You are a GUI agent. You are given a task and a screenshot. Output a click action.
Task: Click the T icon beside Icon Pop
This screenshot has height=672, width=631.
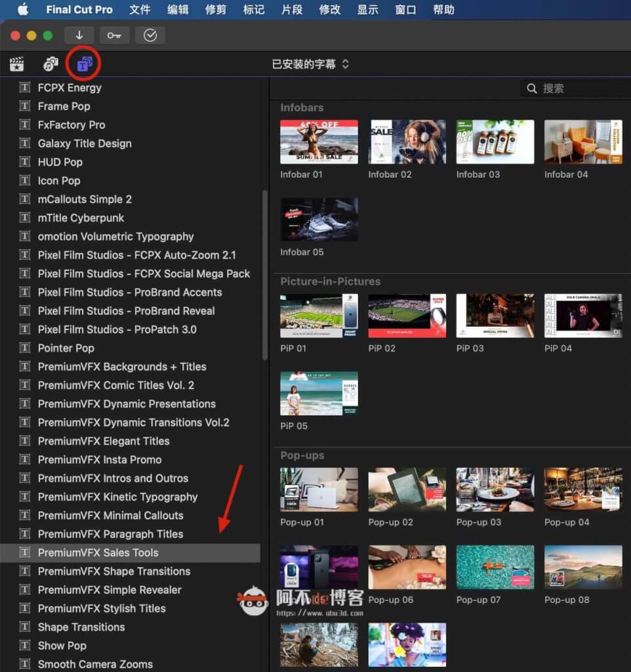(25, 180)
